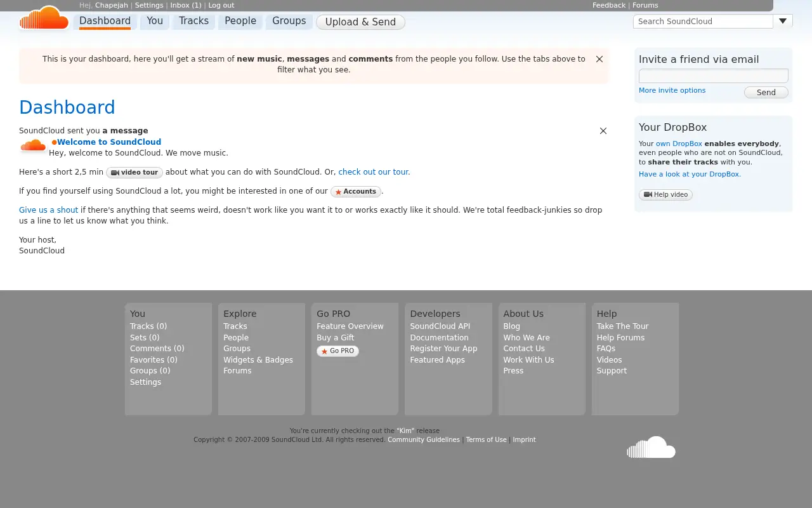Click the white cloud logo in footer

click(651, 447)
